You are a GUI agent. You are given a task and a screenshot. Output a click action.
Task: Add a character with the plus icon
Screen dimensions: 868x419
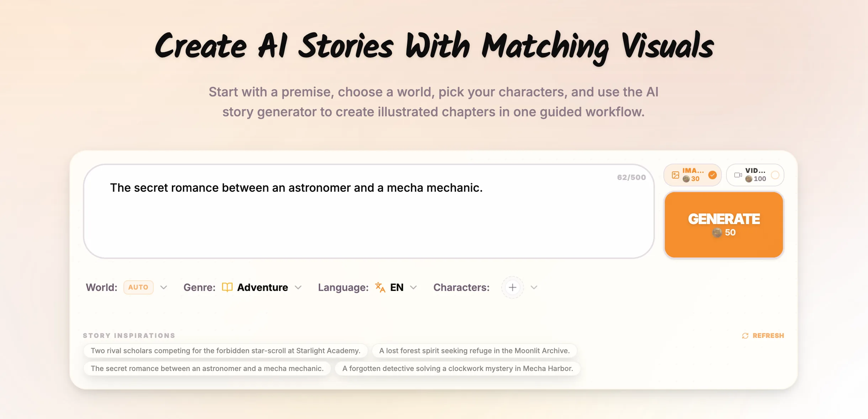pyautogui.click(x=512, y=287)
